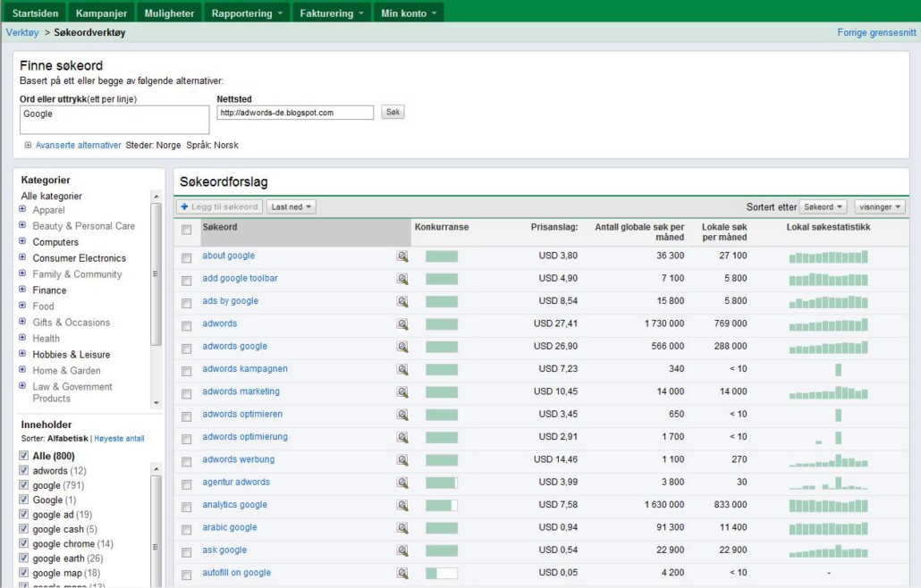The width and height of the screenshot is (921, 588).
Task: Check the box for 'analytics google' keyword
Action: [x=187, y=507]
